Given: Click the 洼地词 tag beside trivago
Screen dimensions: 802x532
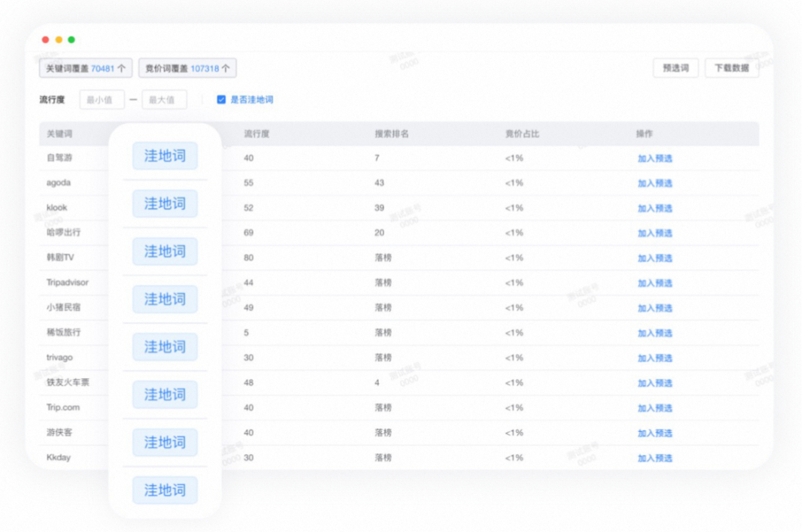Looking at the screenshot, I should (x=163, y=347).
